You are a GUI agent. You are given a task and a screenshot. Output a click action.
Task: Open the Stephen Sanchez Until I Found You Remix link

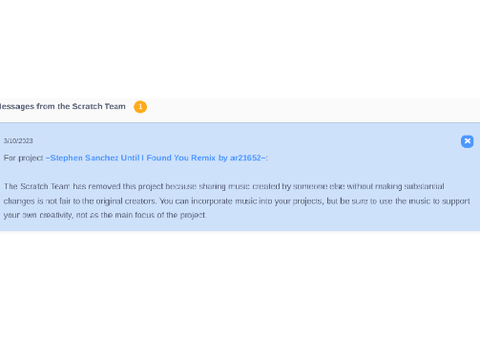[156, 158]
